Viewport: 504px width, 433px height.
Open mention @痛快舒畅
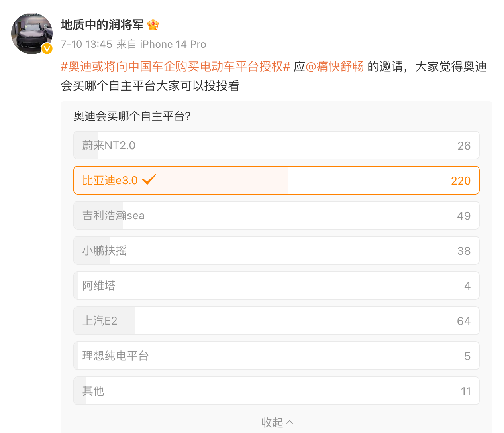[335, 66]
